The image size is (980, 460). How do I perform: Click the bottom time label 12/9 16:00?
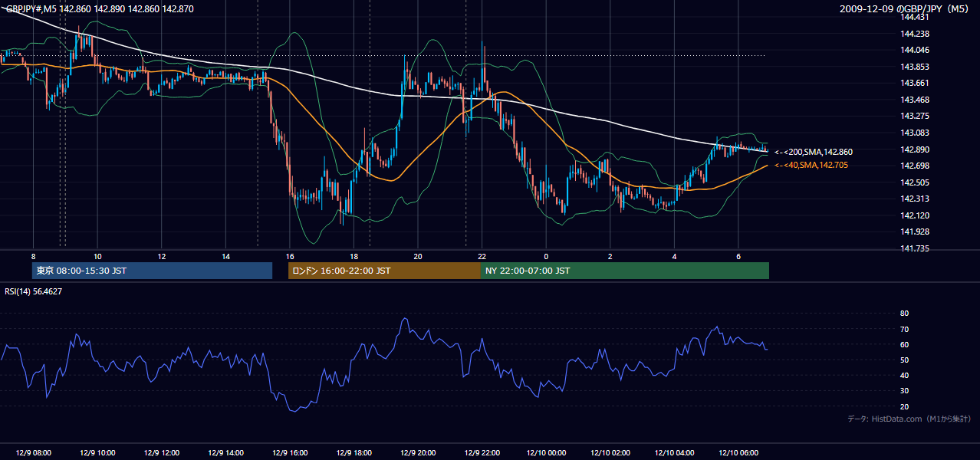289,453
